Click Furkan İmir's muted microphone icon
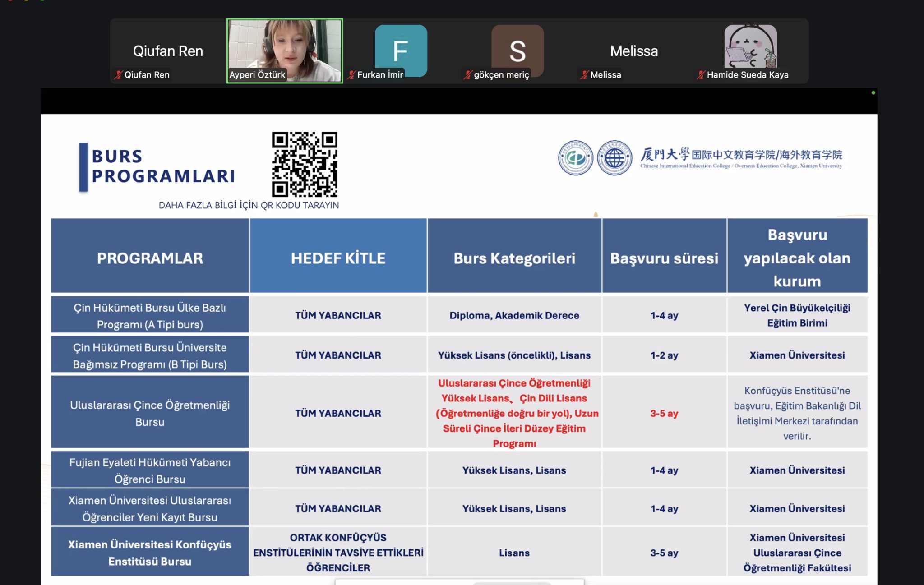Image resolution: width=924 pixels, height=585 pixels. tap(351, 75)
